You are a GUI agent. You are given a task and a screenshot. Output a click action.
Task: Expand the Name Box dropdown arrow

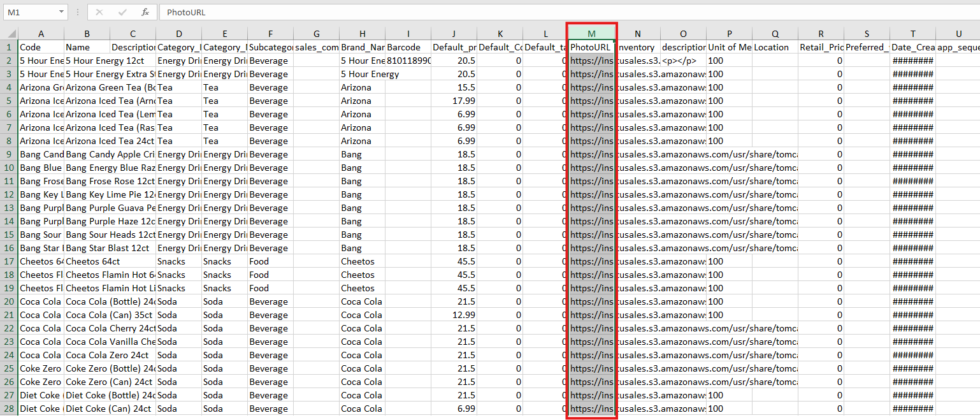click(61, 12)
